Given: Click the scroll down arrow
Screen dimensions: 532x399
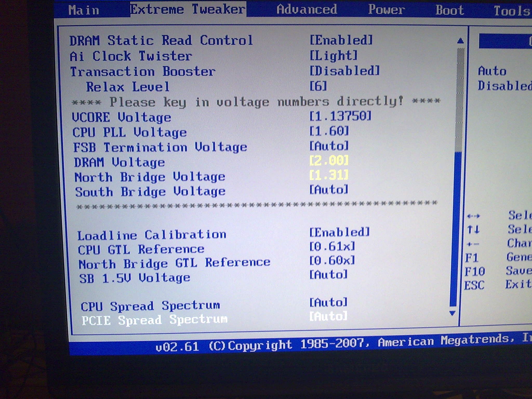Looking at the screenshot, I should click(x=452, y=313).
